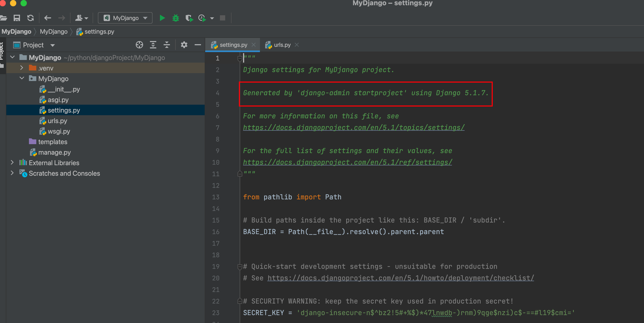The image size is (644, 323).
Task: Click the settings.py breadcrumb
Action: pos(95,32)
